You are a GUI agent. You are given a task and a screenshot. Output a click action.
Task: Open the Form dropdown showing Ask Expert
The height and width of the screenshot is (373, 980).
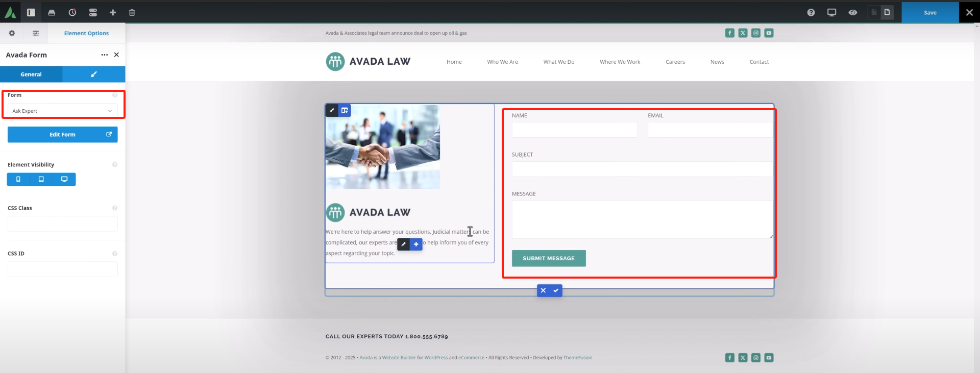[x=62, y=111]
